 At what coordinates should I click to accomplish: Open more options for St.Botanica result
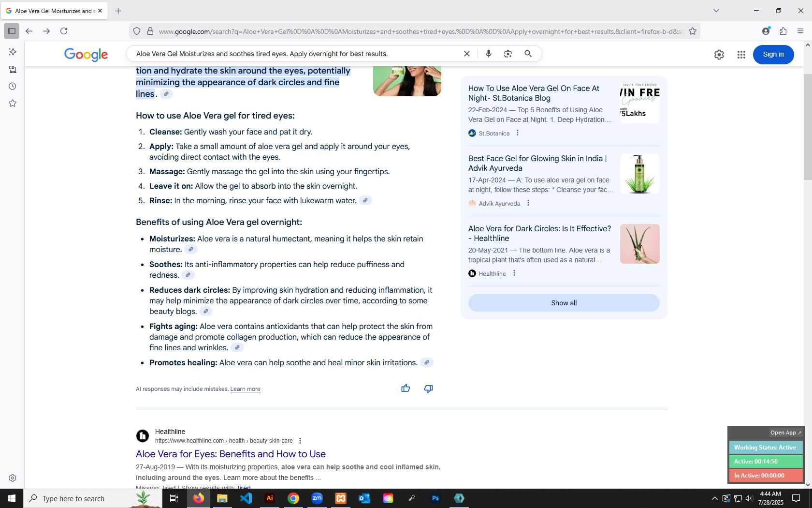pos(518,133)
